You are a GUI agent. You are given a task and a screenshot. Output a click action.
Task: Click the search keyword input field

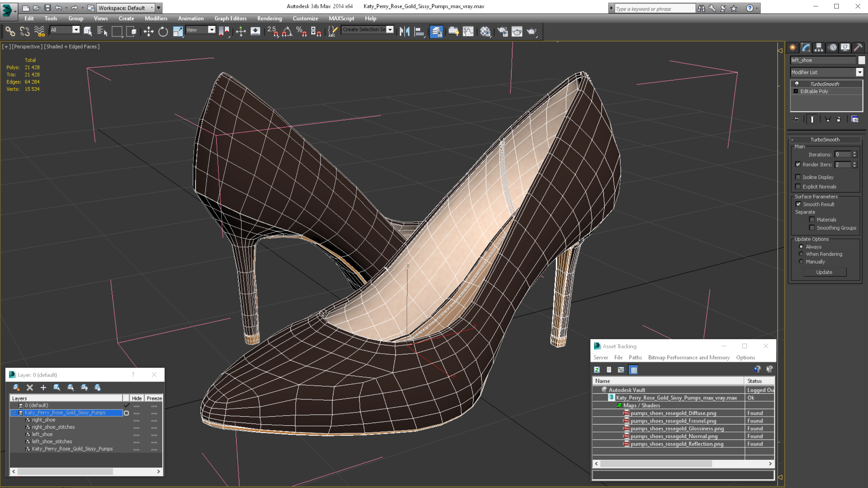pyautogui.click(x=655, y=9)
